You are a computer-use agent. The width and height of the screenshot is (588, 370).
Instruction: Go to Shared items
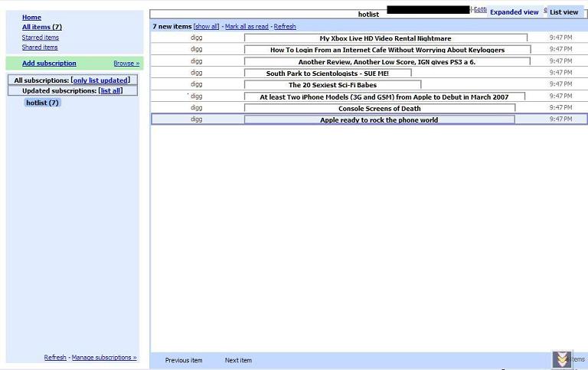(40, 47)
